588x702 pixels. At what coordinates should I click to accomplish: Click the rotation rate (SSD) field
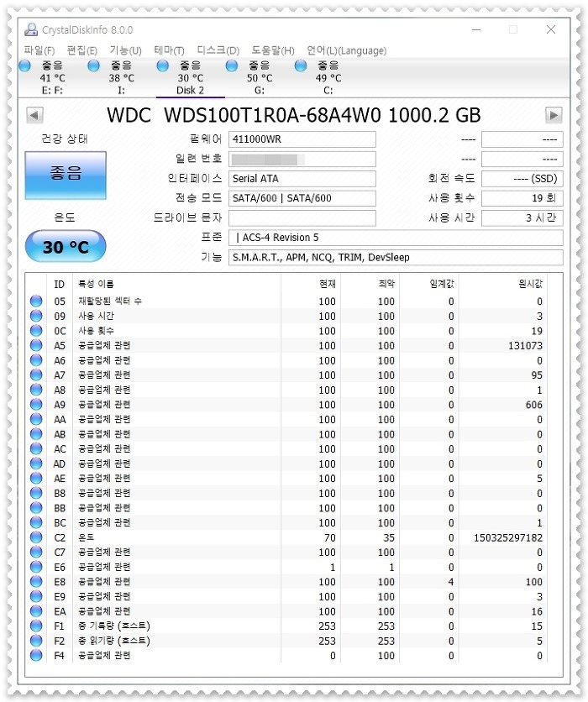(x=522, y=179)
